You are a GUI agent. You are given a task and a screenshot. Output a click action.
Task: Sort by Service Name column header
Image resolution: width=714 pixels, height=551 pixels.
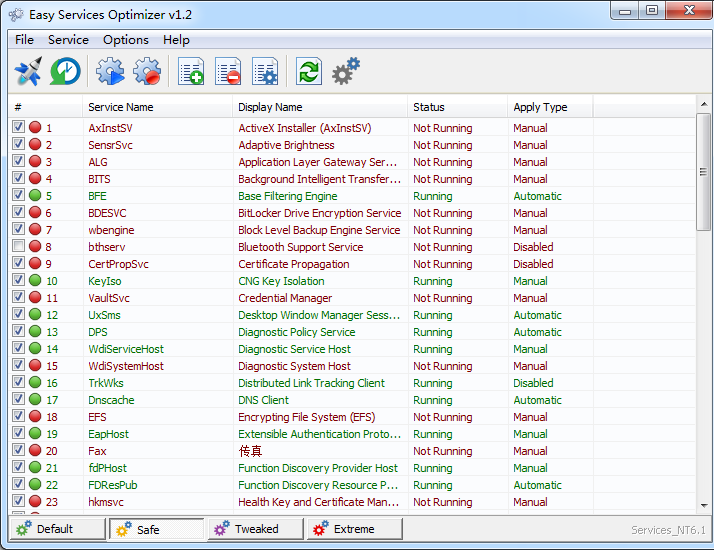158,107
